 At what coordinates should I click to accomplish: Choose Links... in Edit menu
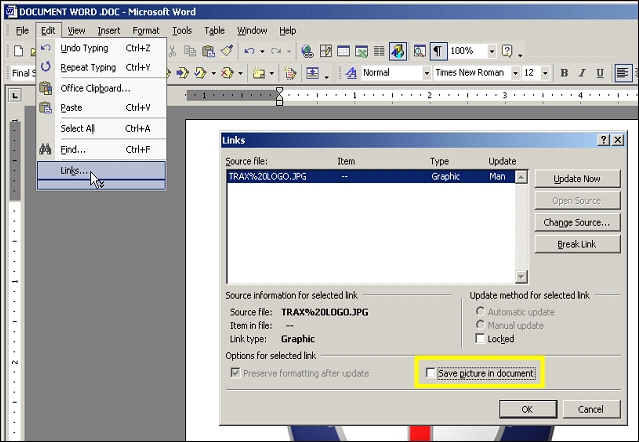point(101,171)
